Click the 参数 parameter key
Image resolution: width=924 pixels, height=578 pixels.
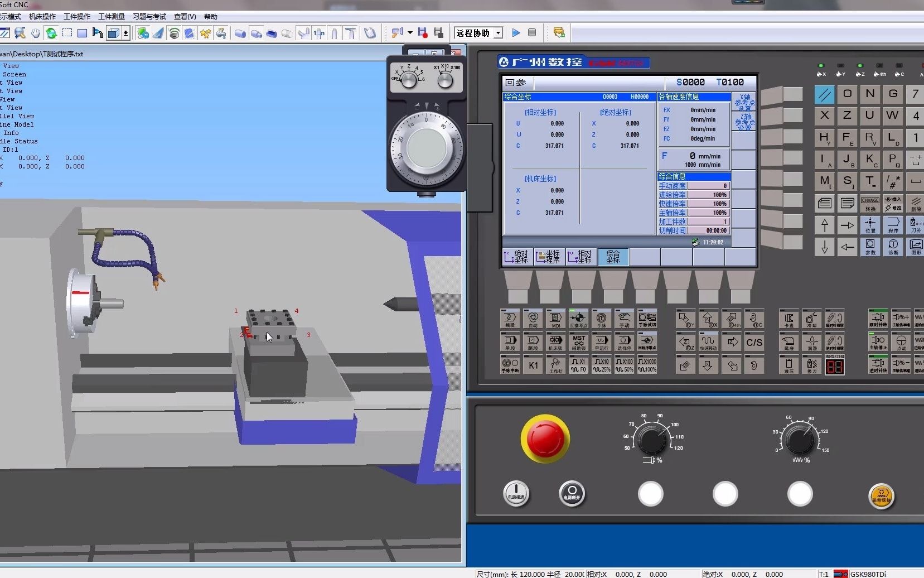[x=870, y=246]
